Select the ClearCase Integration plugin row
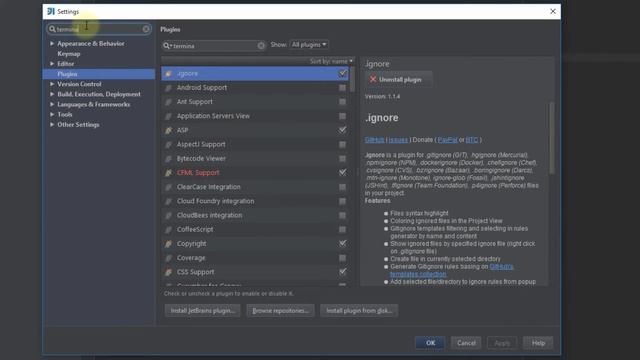640x360 pixels. [x=255, y=187]
